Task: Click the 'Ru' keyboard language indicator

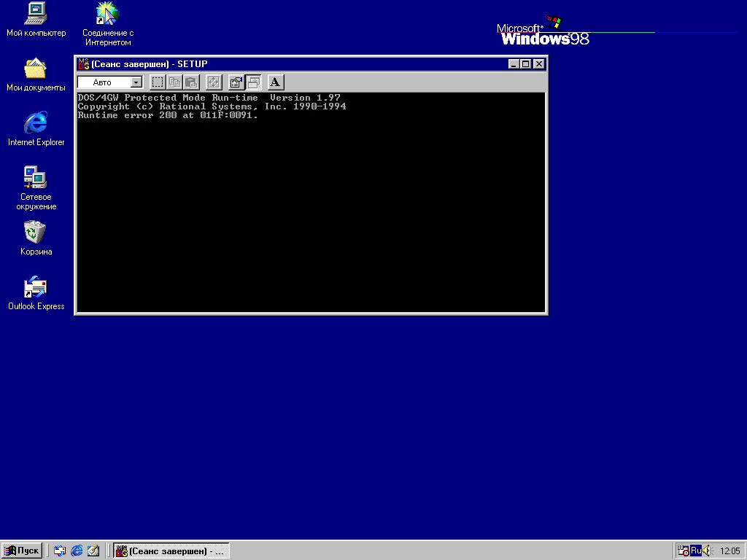Action: (695, 551)
